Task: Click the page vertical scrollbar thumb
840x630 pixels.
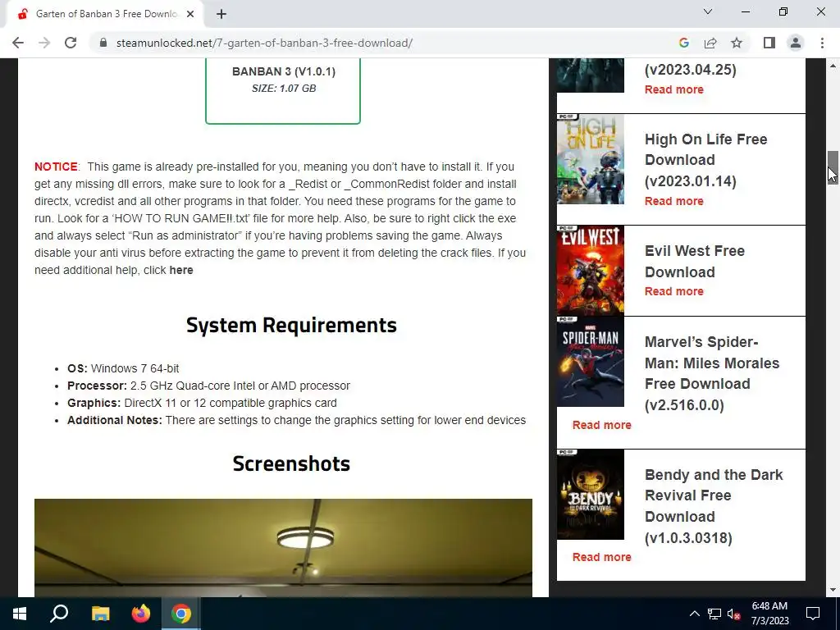Action: tap(833, 167)
